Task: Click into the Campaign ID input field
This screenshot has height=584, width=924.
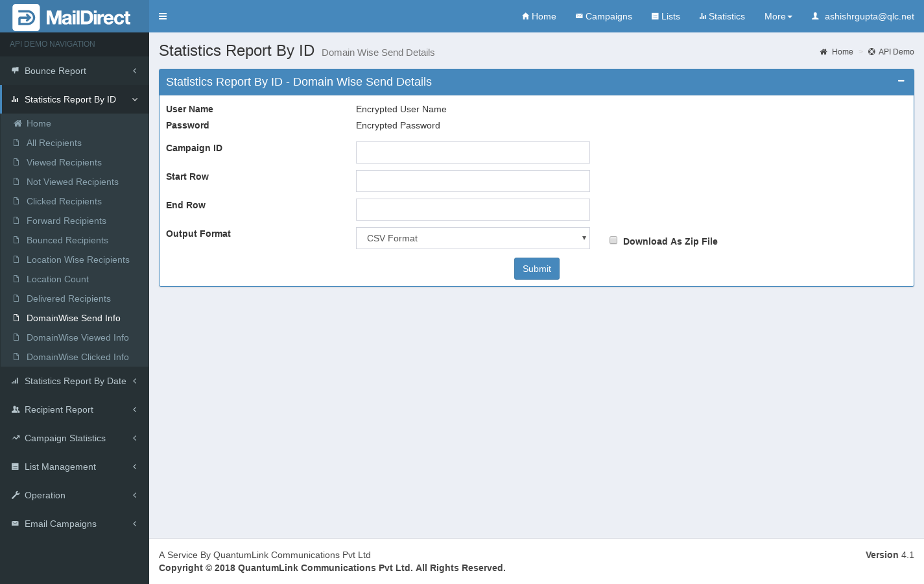Action: pyautogui.click(x=473, y=152)
